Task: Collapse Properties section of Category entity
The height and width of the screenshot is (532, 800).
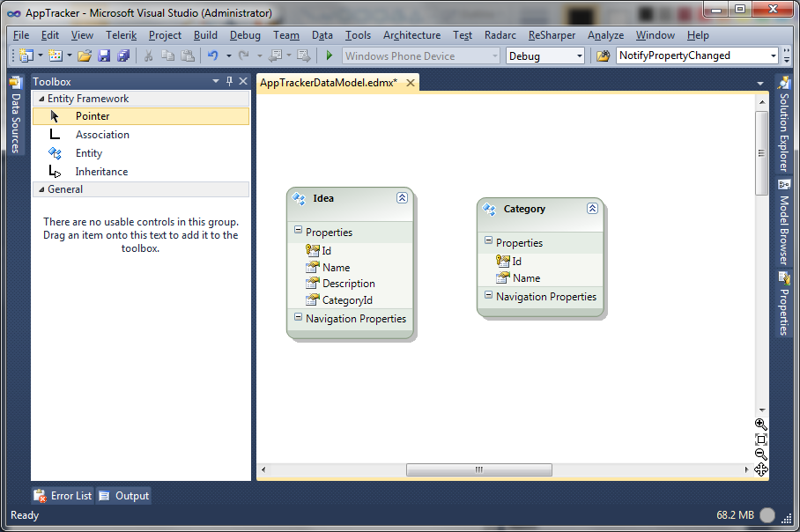Action: click(x=488, y=240)
